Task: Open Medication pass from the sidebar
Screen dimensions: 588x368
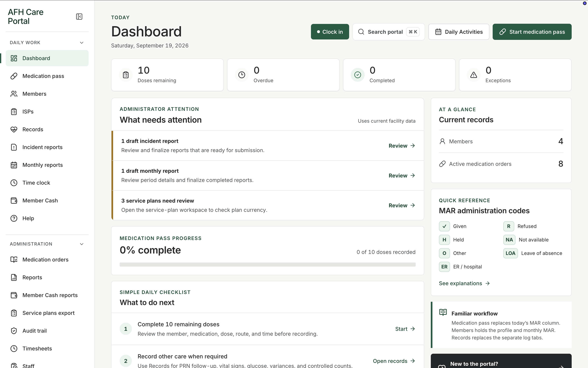Action: click(47, 76)
